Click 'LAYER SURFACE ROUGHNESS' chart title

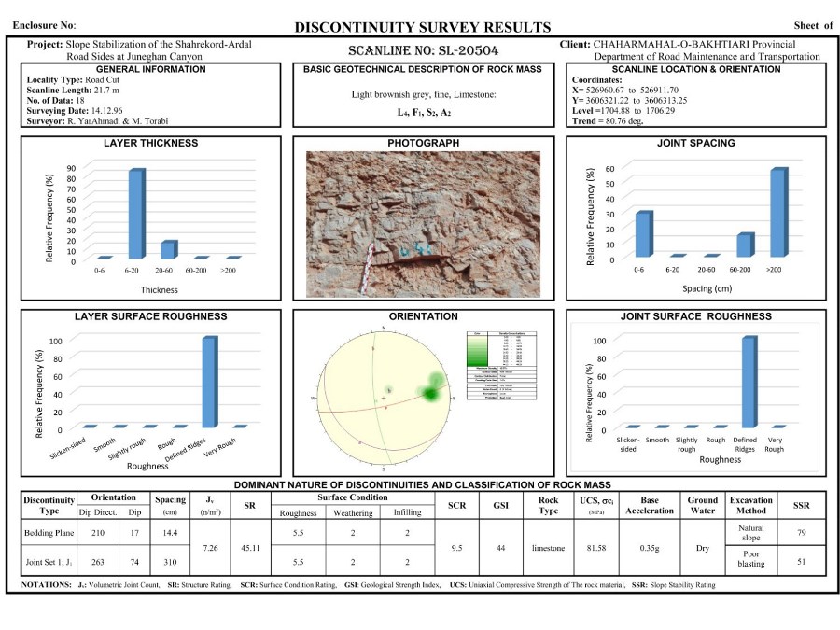150,316
